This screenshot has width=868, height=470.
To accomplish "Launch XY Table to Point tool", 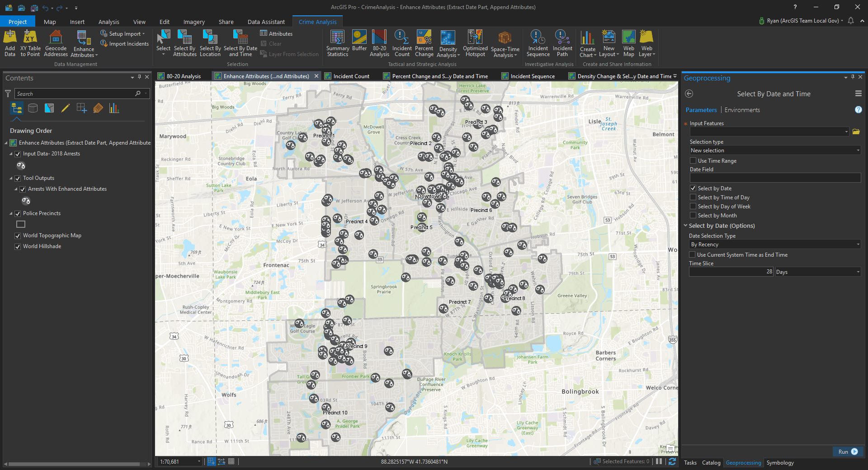I will pos(30,43).
